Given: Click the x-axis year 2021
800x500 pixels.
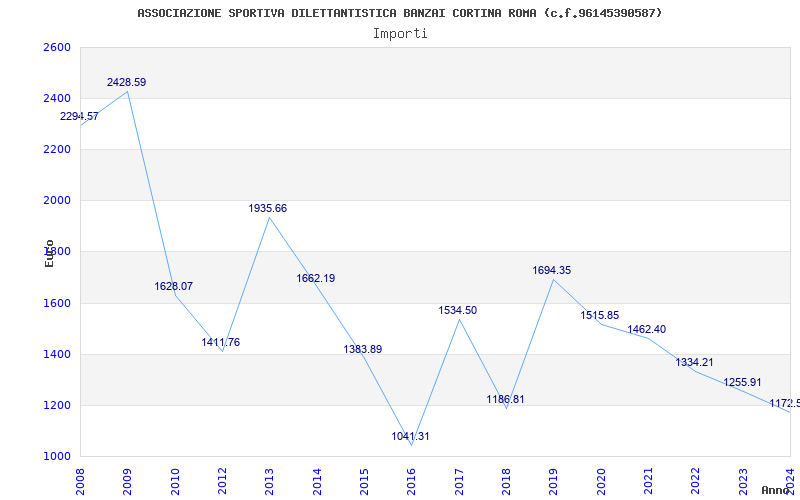Looking at the screenshot, I should [648, 482].
